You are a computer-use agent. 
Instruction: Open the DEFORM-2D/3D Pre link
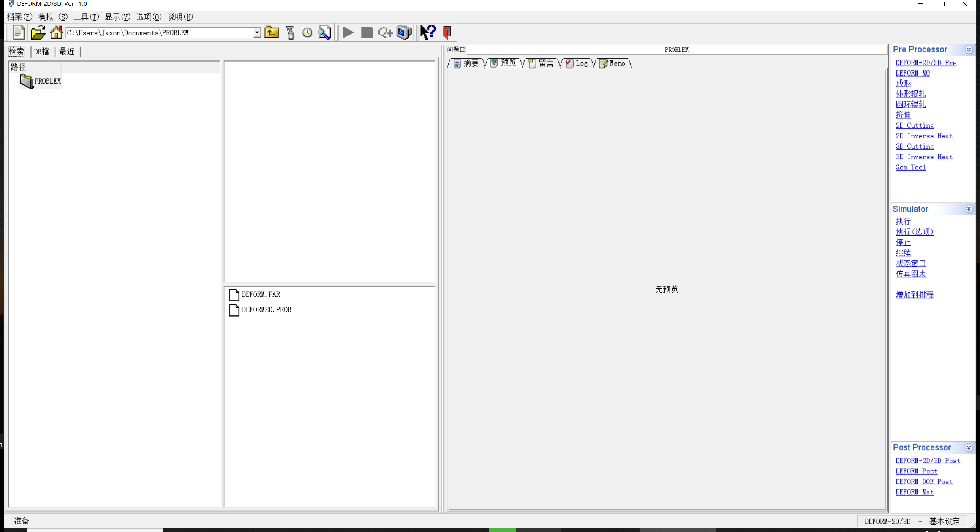point(926,63)
